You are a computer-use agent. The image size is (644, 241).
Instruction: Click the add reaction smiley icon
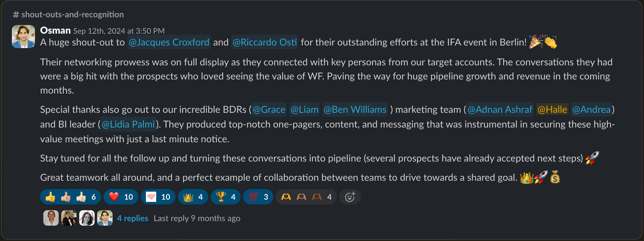click(x=350, y=197)
